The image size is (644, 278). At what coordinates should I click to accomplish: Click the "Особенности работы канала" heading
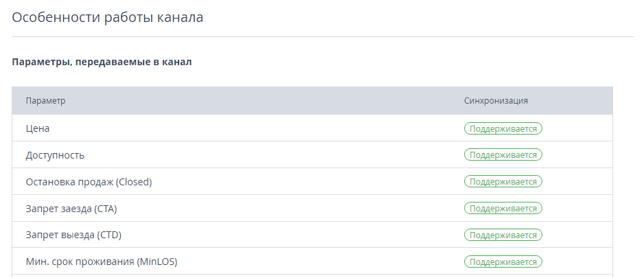click(108, 17)
